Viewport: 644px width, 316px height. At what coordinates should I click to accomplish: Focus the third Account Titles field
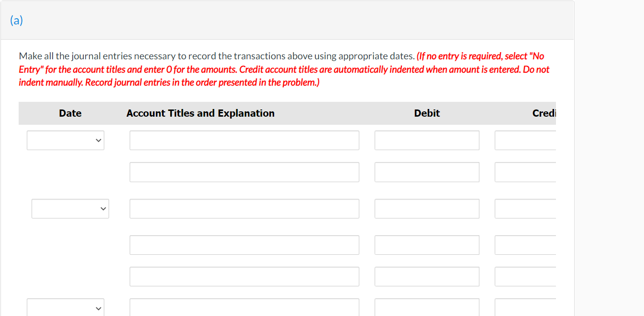tap(244, 208)
